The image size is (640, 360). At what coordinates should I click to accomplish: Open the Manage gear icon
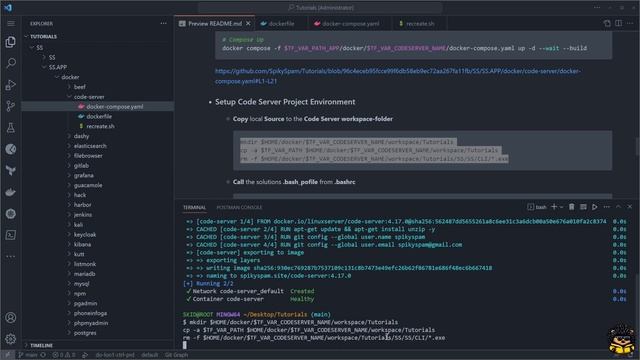(x=11, y=339)
